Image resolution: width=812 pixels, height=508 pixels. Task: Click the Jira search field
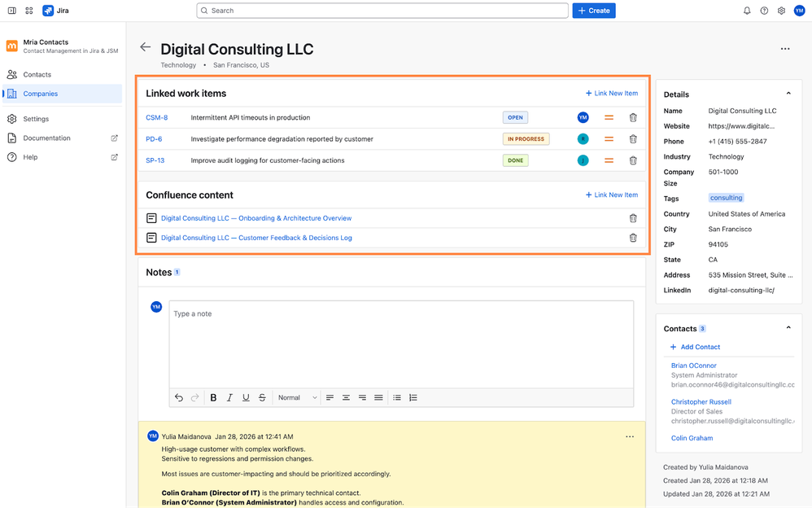pyautogui.click(x=382, y=11)
